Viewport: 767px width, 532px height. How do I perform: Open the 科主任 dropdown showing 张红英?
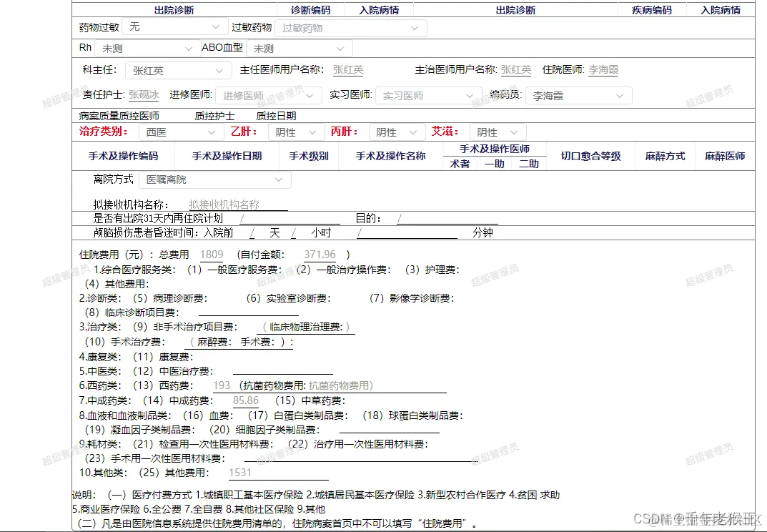point(178,71)
